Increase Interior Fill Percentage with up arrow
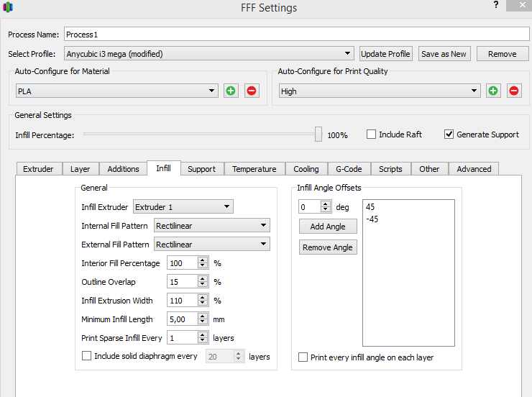The height and width of the screenshot is (397, 532). 203,260
